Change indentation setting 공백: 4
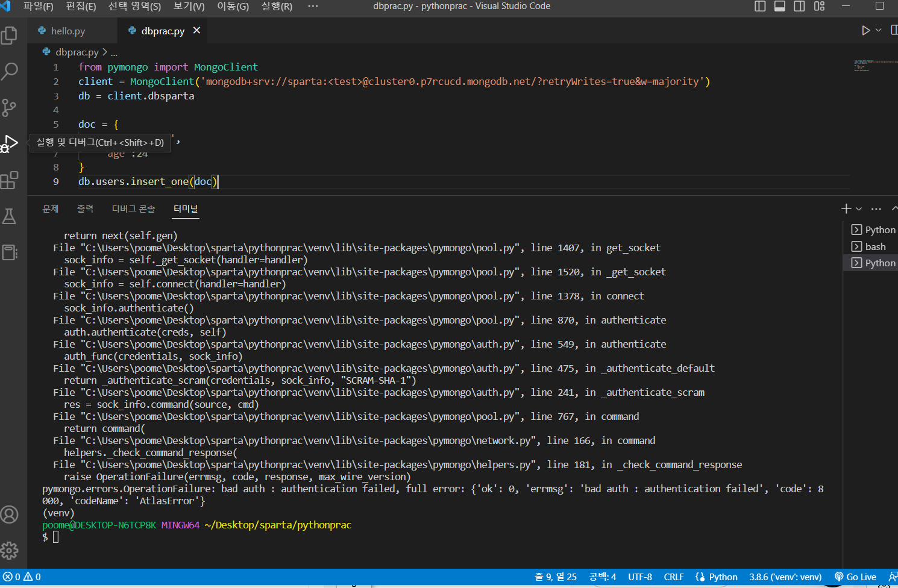The height and width of the screenshot is (588, 898). (x=602, y=577)
